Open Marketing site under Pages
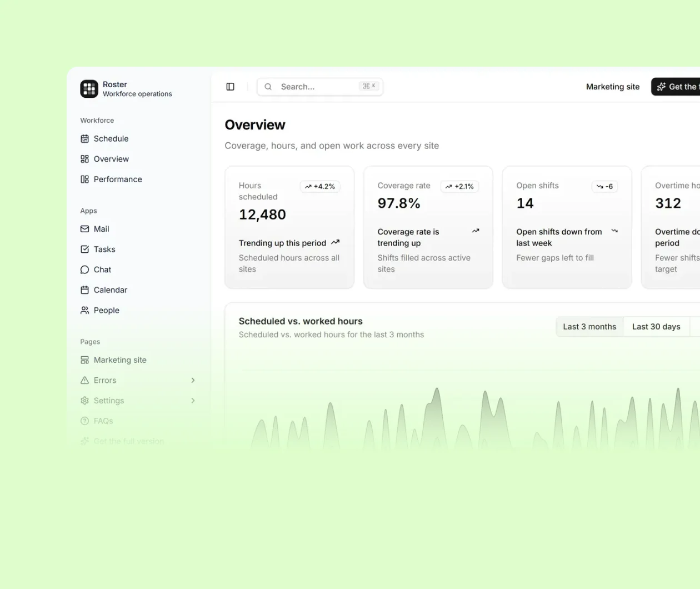The image size is (700, 589). click(x=139, y=360)
